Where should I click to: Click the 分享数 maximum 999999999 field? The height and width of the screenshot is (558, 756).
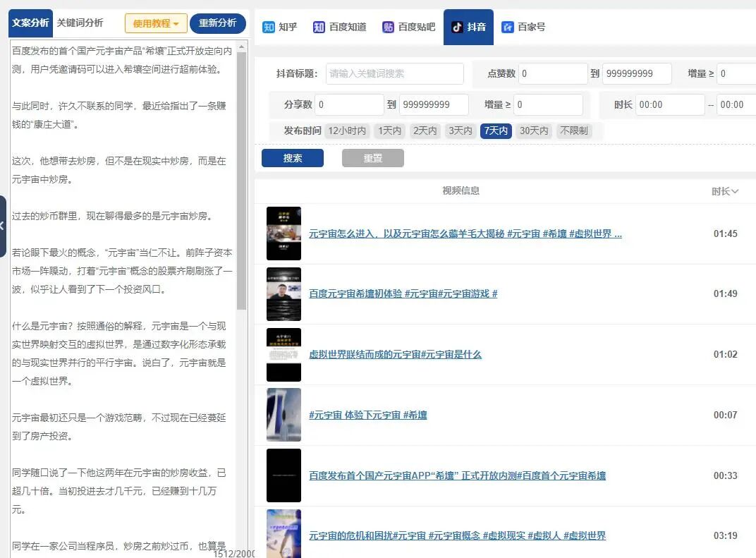tap(434, 104)
